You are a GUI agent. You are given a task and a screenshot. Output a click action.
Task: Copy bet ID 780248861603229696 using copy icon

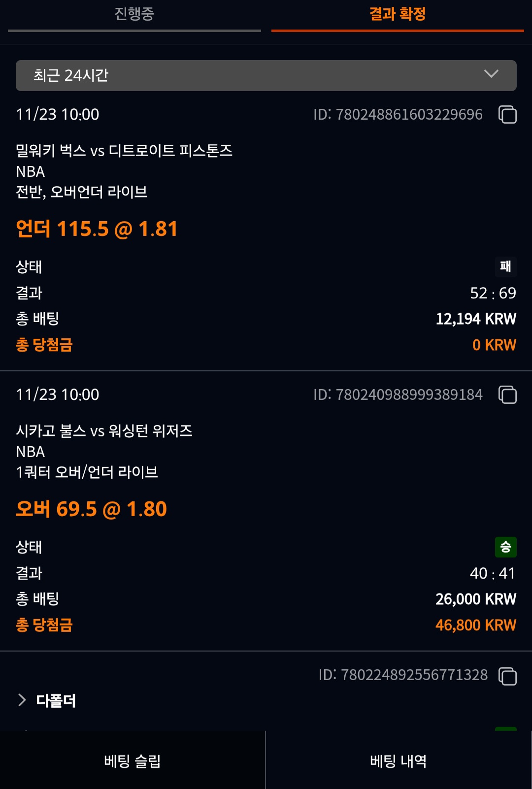coord(507,114)
